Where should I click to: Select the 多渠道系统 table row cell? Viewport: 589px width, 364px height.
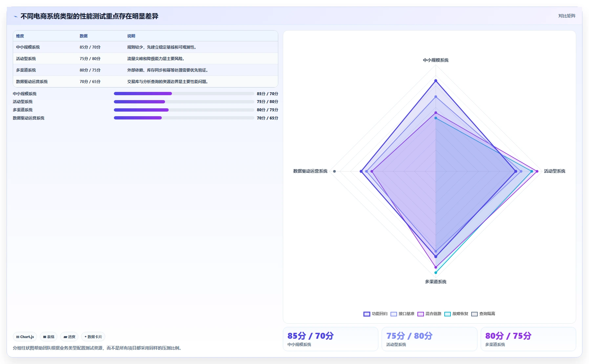click(26, 70)
